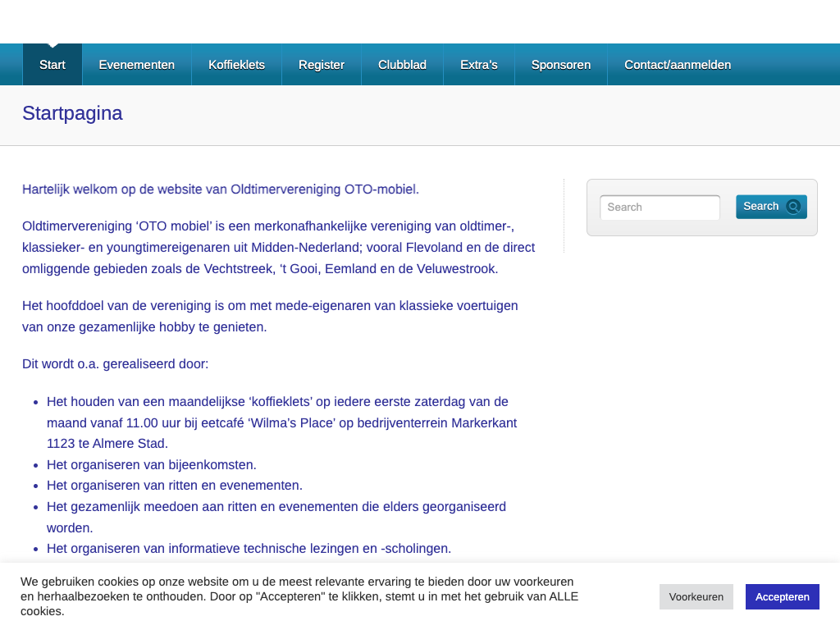Click the paragraph starting 'Het hoofddoel'
The height and width of the screenshot is (630, 840).
(270, 316)
